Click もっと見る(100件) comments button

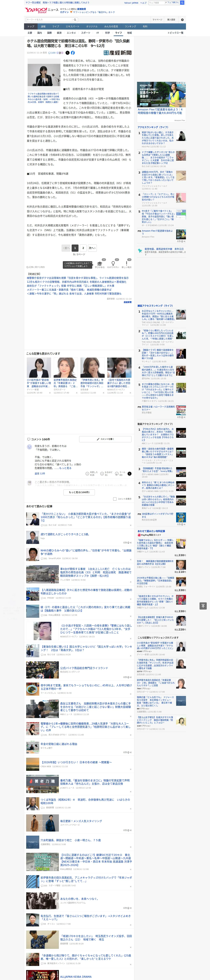coord(79,492)
